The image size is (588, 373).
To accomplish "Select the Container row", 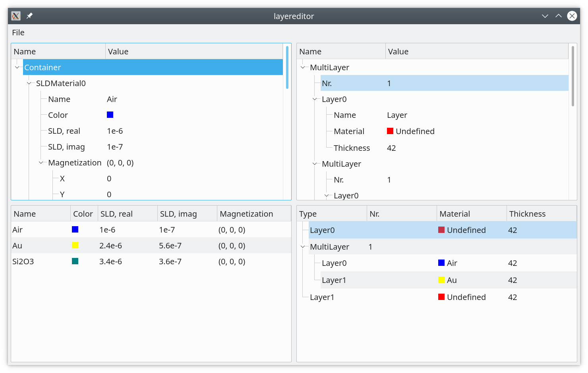I will [153, 67].
